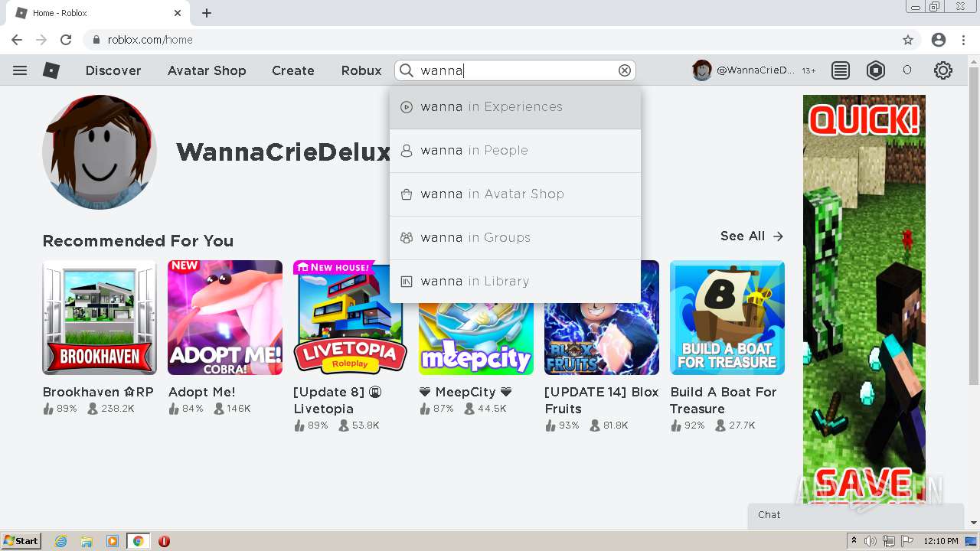Image resolution: width=980 pixels, height=551 pixels.
Task: Close the Home - Roblox tab
Action: (x=178, y=13)
